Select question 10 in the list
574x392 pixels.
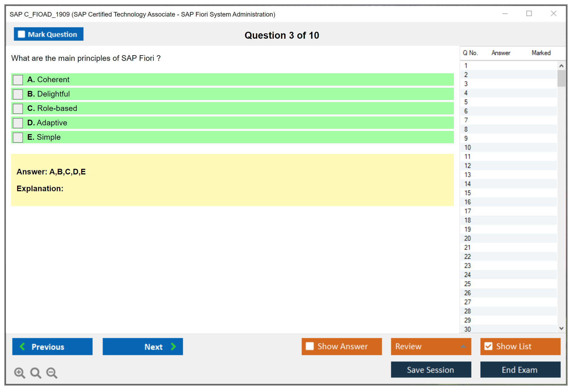467,147
